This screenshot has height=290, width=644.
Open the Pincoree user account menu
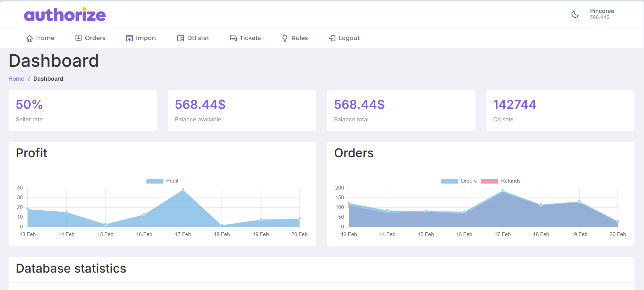click(x=602, y=14)
